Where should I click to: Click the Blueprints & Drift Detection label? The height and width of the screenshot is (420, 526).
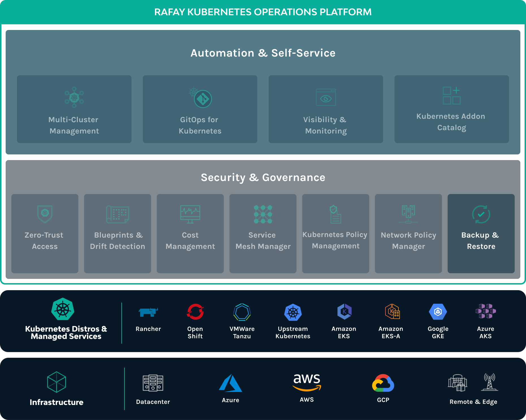pos(118,241)
